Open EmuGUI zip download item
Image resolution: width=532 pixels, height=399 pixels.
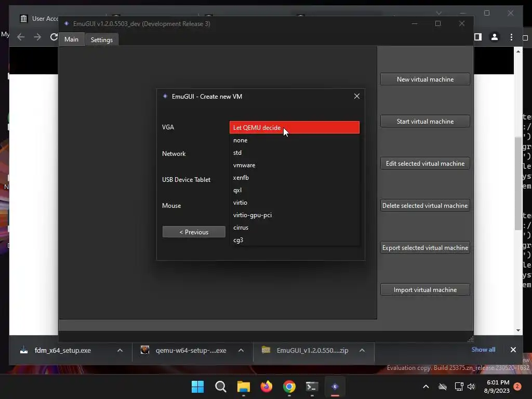[x=312, y=351]
